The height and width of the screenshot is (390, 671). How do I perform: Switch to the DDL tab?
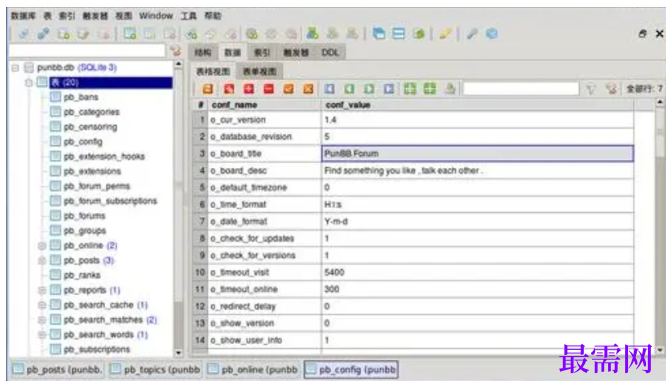coord(330,53)
